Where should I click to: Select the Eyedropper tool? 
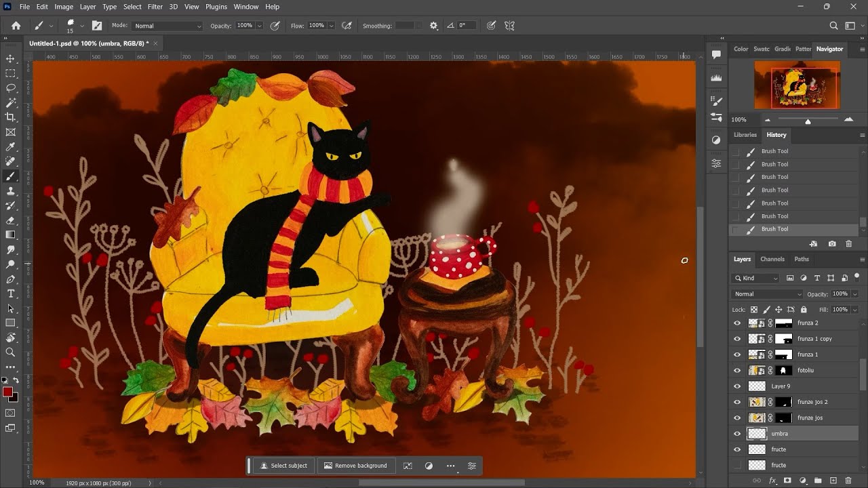[x=10, y=147]
